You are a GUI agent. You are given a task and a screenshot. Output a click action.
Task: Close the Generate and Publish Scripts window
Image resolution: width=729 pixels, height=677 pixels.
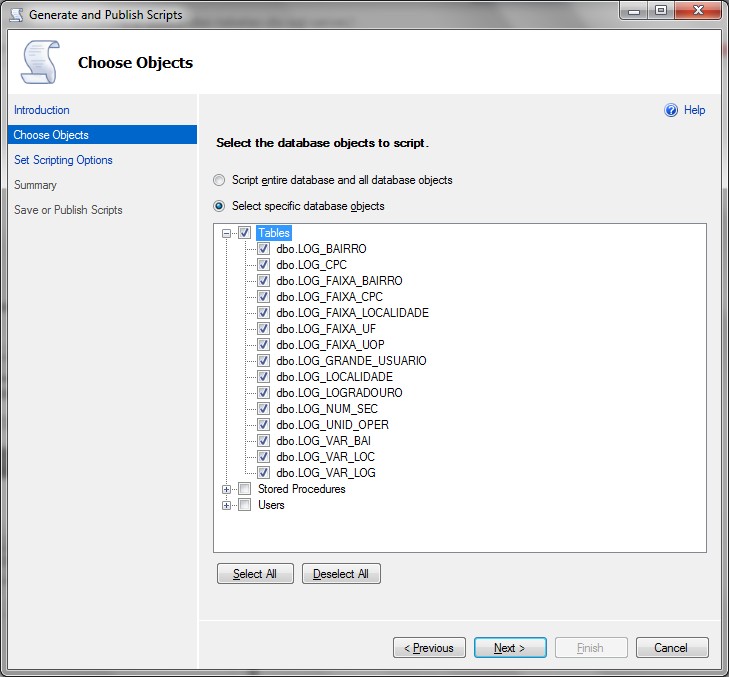(x=698, y=11)
